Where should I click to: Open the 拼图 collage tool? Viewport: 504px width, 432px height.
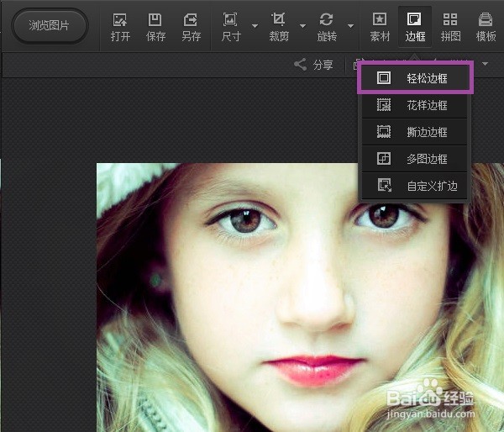450,28
